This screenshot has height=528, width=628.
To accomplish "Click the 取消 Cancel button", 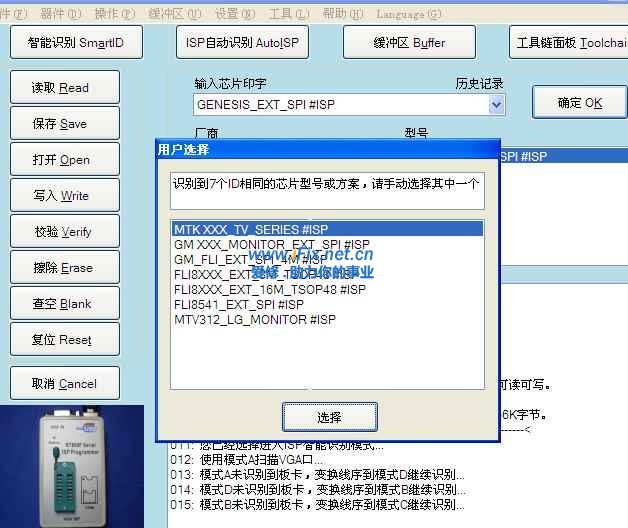I will (65, 383).
